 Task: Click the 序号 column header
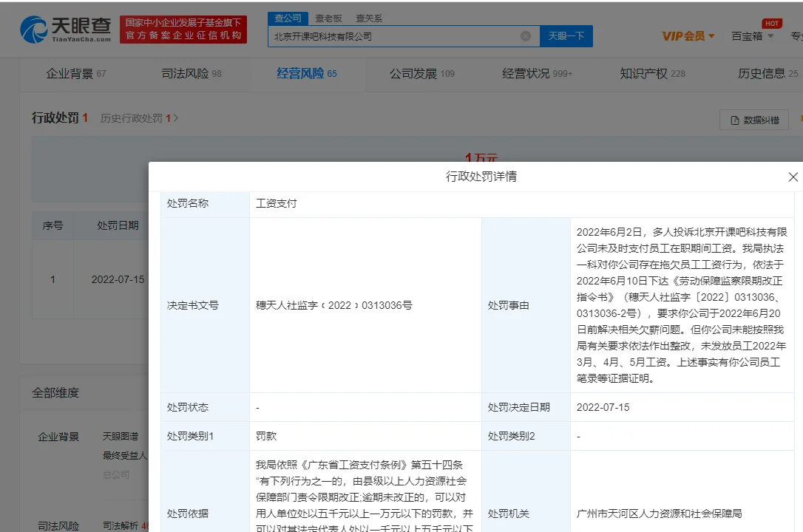[x=52, y=225]
